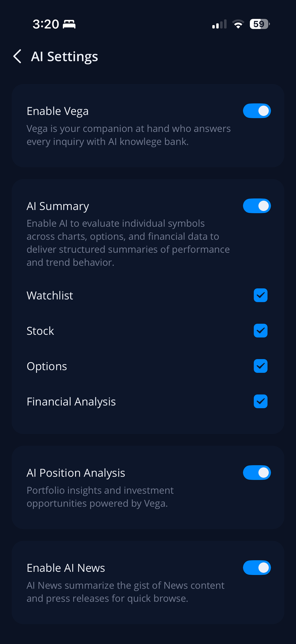The height and width of the screenshot is (644, 296).
Task: Uncheck the Watchlist checkbox
Action: point(260,295)
